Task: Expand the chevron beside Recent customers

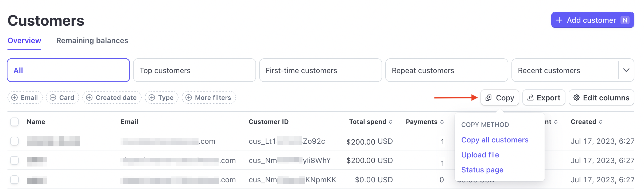Action: coord(626,70)
